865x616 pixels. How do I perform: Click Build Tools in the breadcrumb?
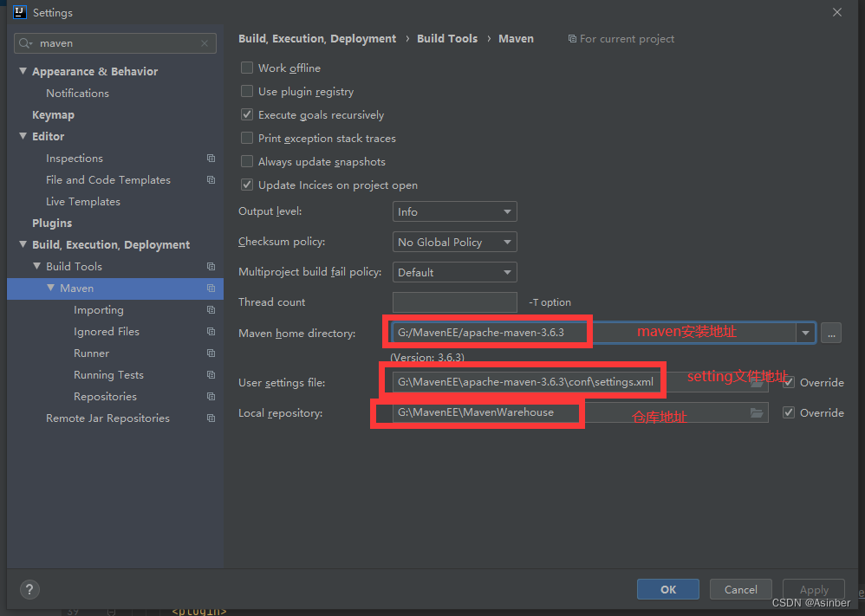(447, 39)
